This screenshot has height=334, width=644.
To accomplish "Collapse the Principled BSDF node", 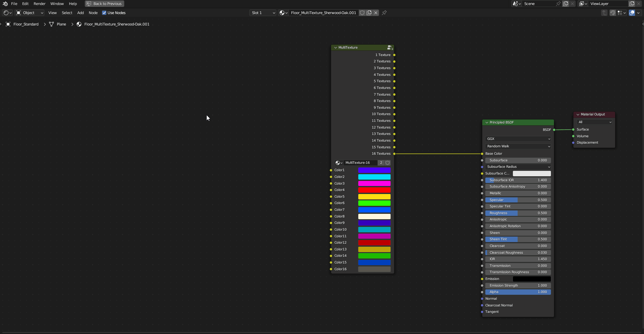I will click(x=487, y=123).
